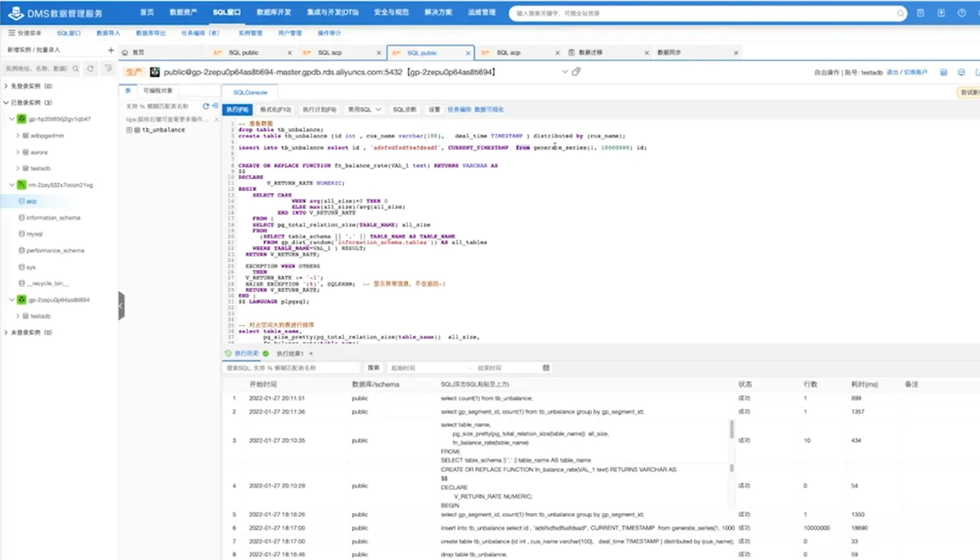Collapse the gp-2zepu0p64as8ti694 instance node

click(x=12, y=300)
